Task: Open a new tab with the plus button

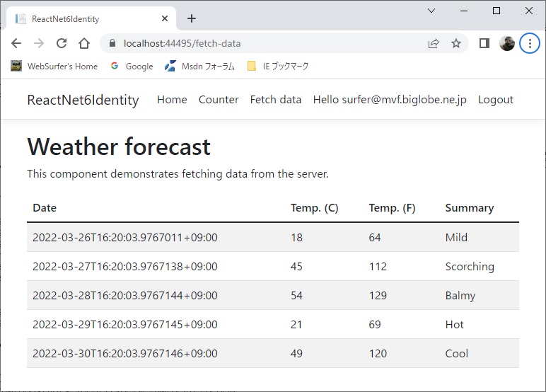Action: coord(192,18)
